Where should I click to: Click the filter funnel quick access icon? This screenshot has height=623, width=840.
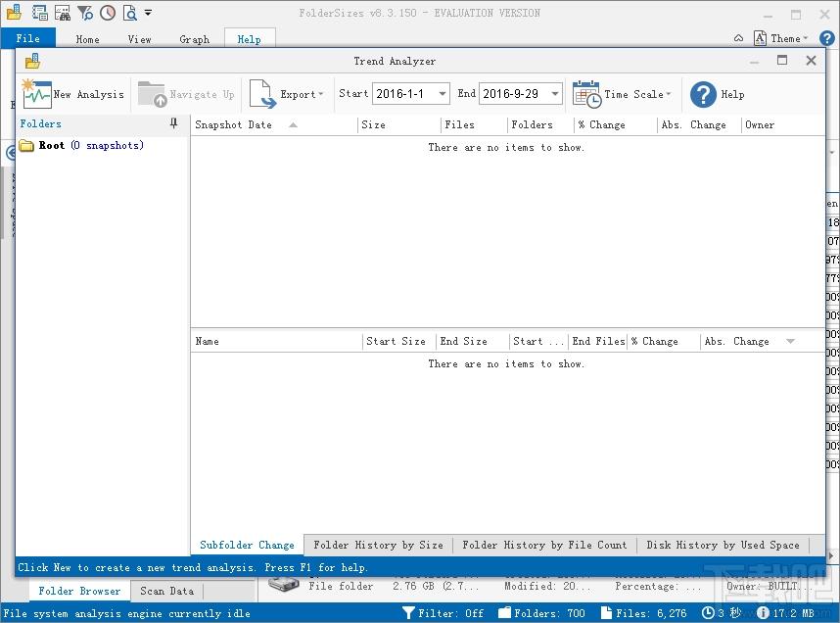pyautogui.click(x=84, y=13)
